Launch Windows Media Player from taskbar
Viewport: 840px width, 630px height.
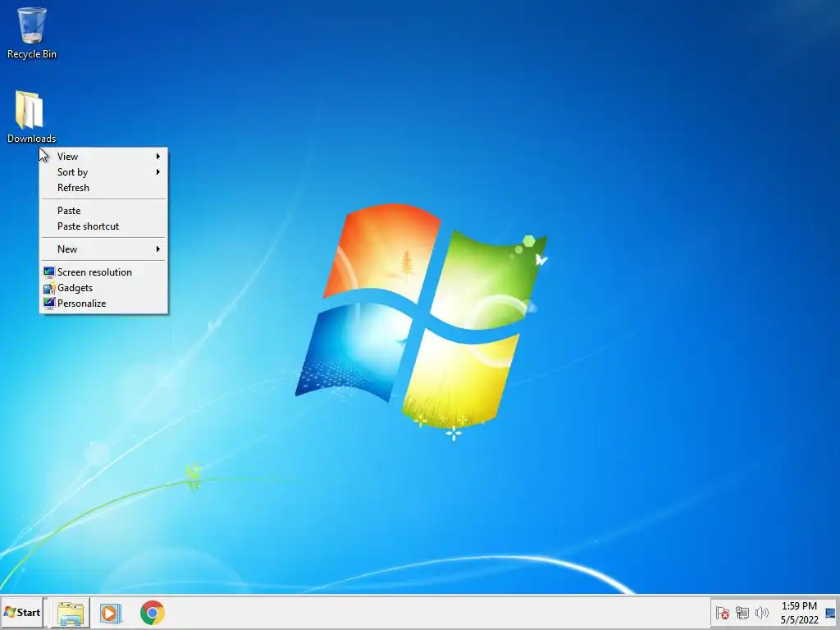click(x=111, y=613)
